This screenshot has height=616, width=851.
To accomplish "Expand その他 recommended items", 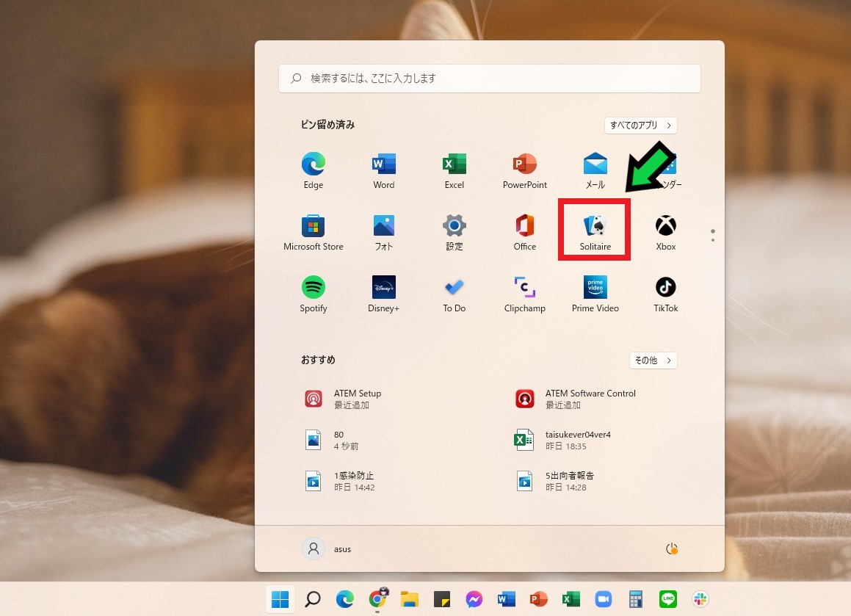I will pos(653,360).
